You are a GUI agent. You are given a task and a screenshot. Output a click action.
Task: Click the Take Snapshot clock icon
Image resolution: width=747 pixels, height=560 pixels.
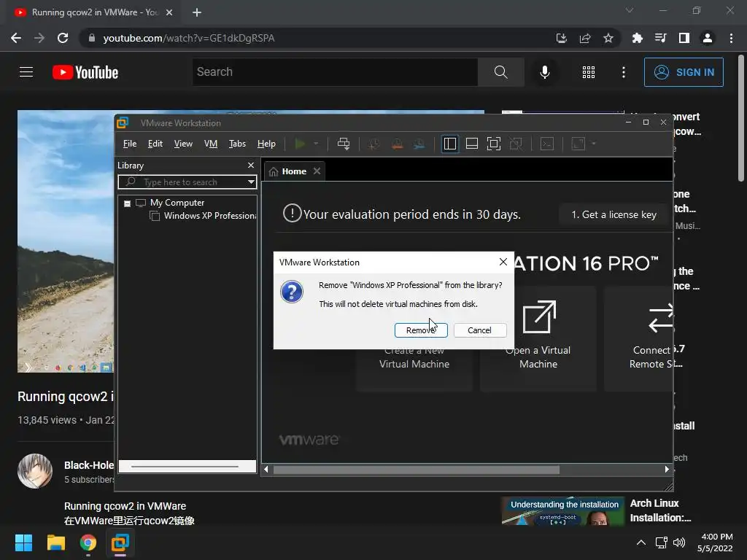[x=374, y=144]
